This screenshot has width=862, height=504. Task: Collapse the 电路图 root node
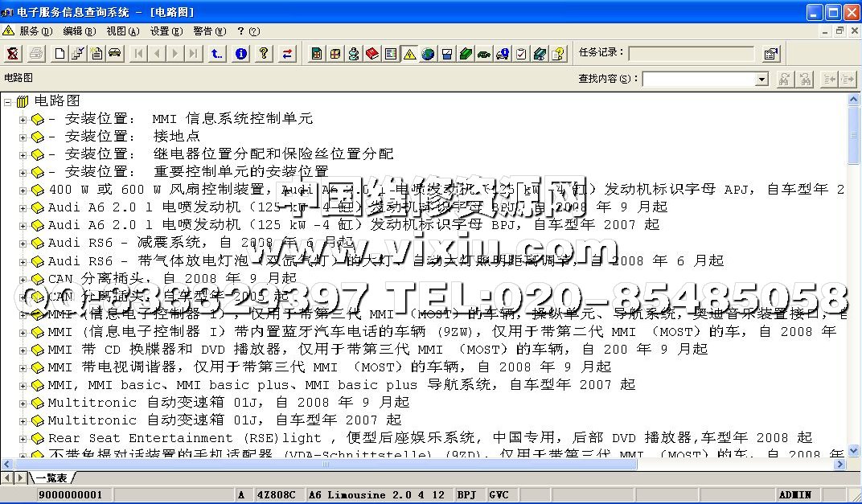click(x=8, y=101)
